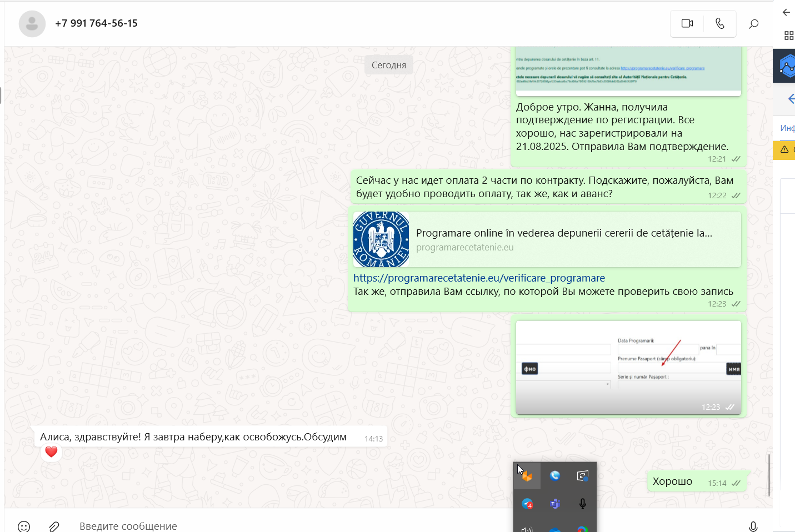Select the incoming message from Алиса greeting
The width and height of the screenshot is (795, 532).
pos(211,437)
